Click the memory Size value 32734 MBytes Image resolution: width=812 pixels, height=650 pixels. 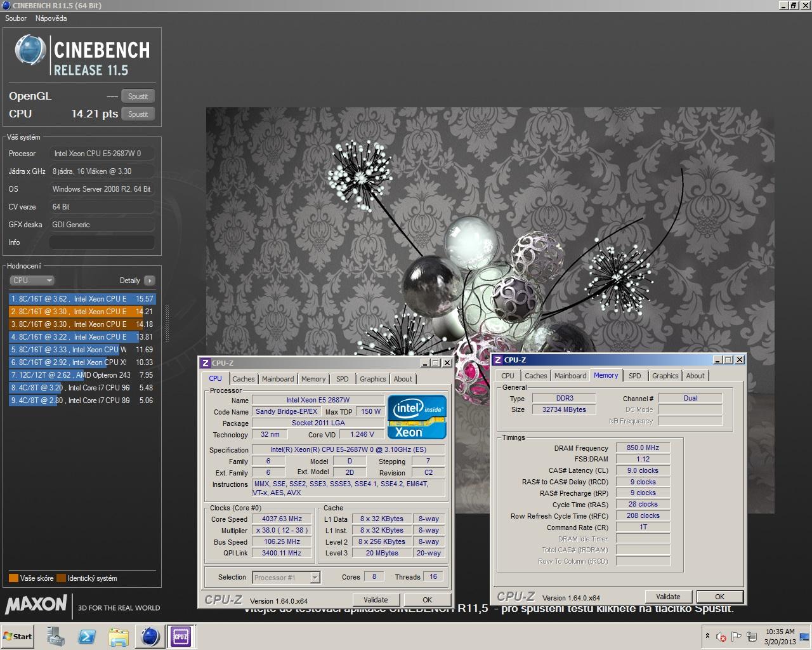coord(564,409)
